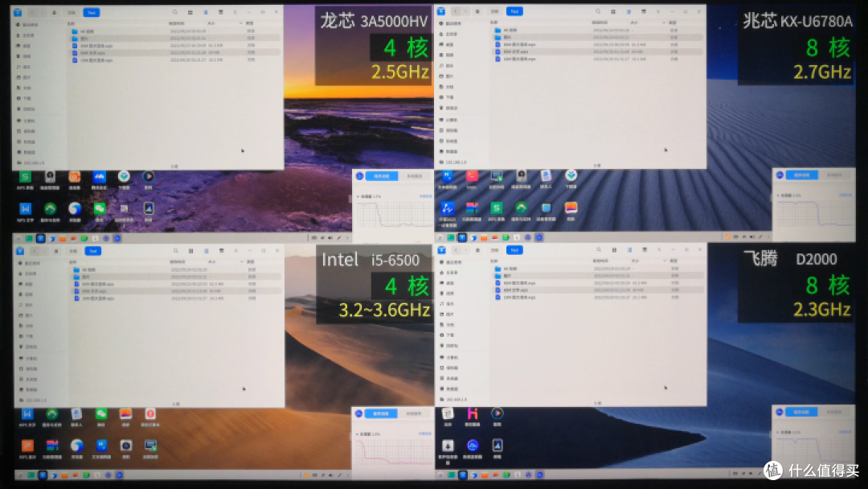Launch orange WPS Presentation icon on Intel desktop

tap(27, 446)
